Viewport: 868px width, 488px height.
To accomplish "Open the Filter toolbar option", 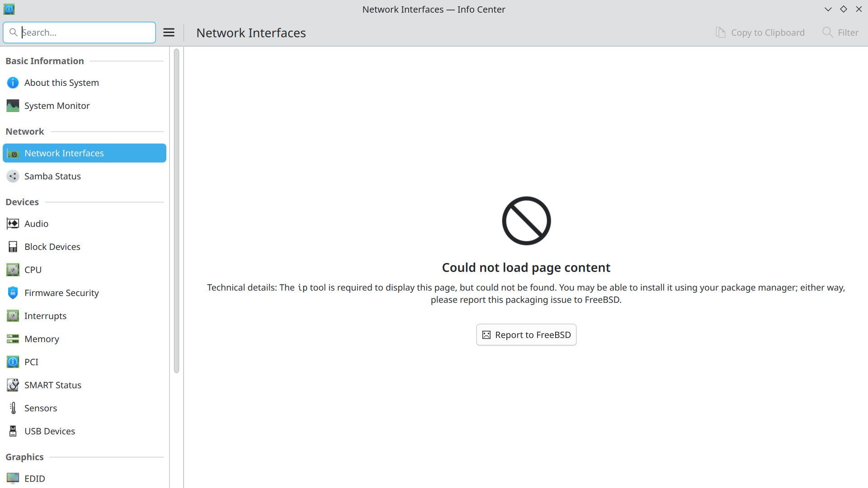I will [x=840, y=33].
